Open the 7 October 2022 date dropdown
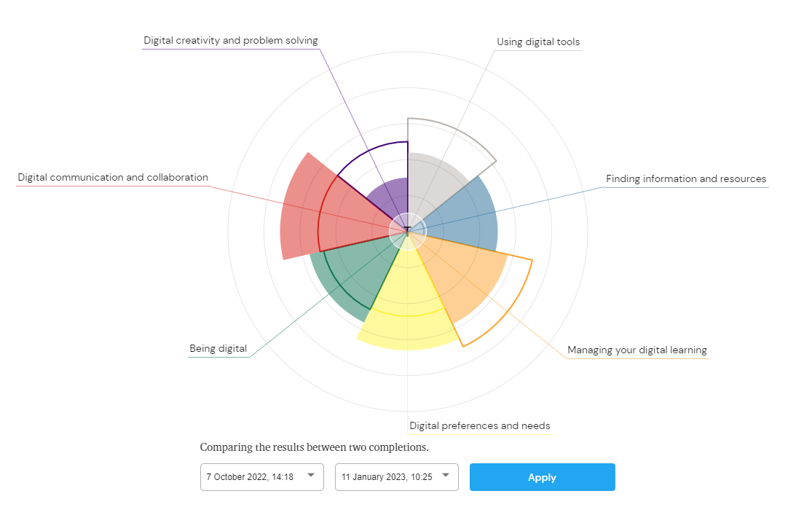The width and height of the screenshot is (812, 515). [x=261, y=477]
